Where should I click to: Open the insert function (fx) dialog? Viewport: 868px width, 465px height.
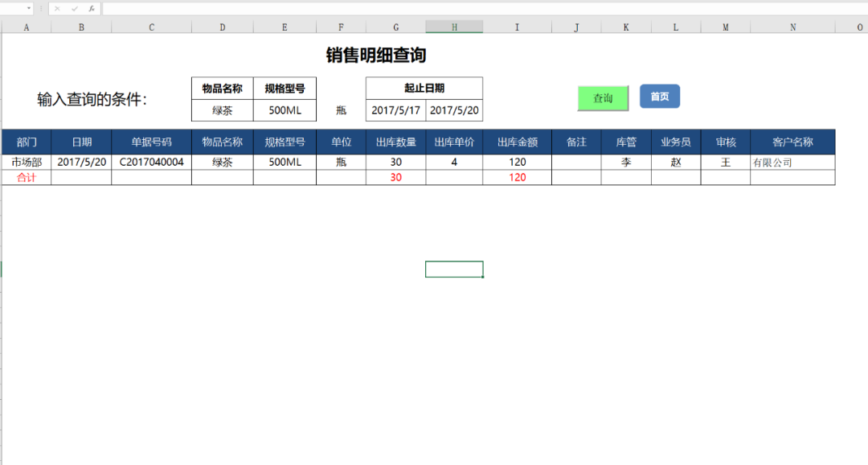[x=92, y=8]
